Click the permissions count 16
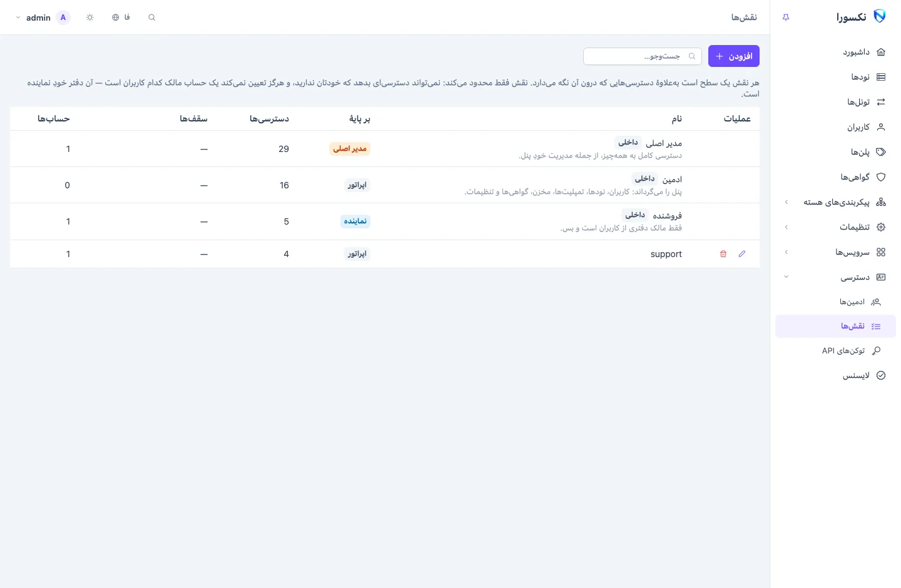901x588 pixels. tap(285, 185)
